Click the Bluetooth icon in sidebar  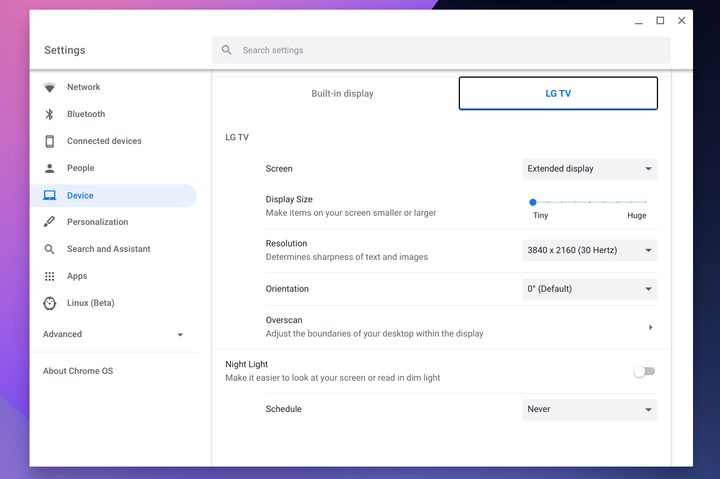tap(50, 114)
